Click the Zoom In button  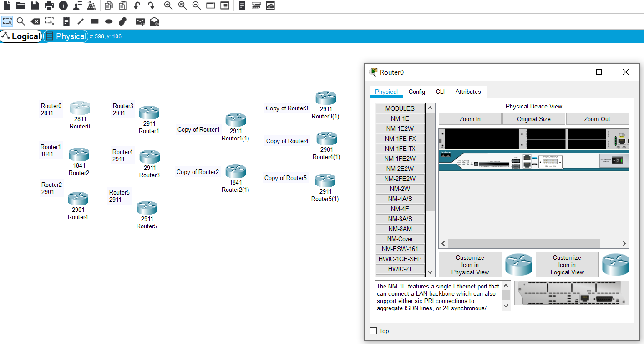[470, 119]
